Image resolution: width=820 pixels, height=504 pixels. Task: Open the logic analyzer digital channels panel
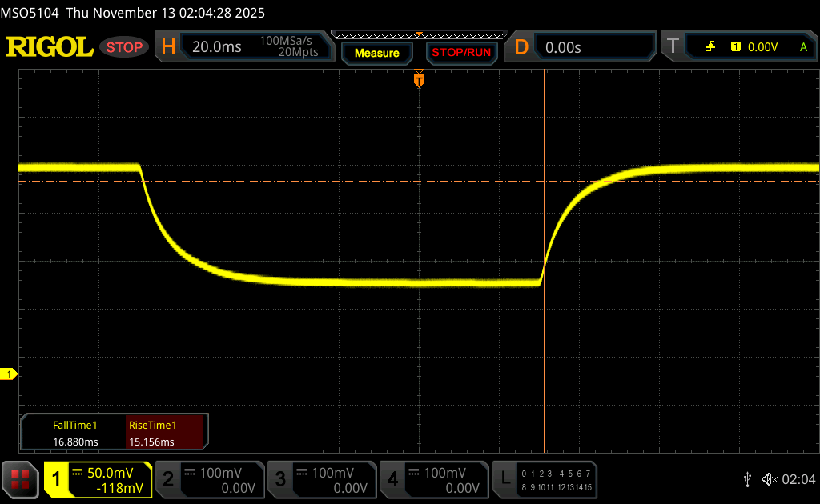pos(545,479)
